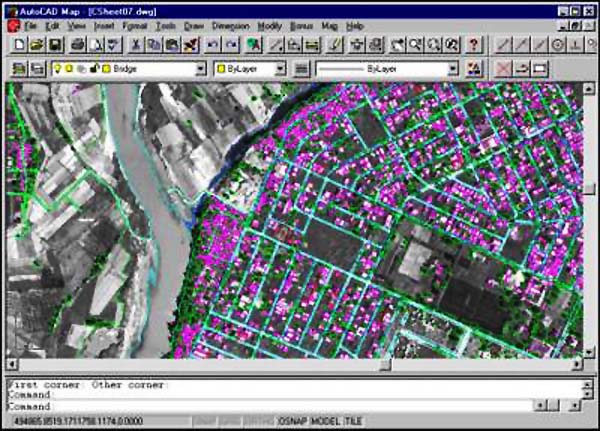This screenshot has height=431, width=600.
Task: Select the Zoom magnifier tool icon
Action: click(416, 45)
